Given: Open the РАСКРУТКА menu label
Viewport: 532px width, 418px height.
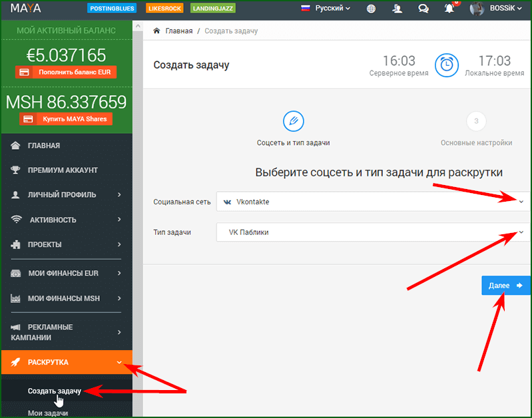Looking at the screenshot, I should coord(48,362).
